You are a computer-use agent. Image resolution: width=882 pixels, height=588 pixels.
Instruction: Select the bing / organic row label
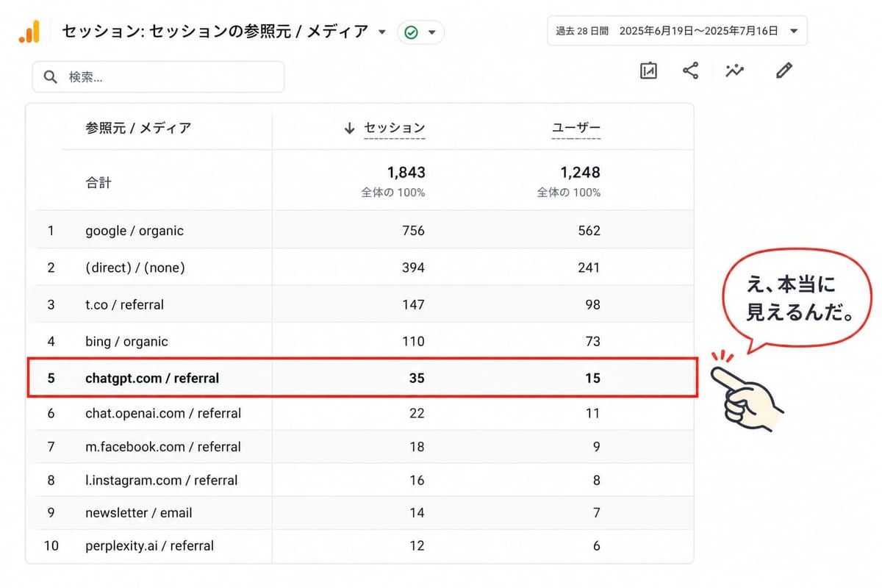click(126, 341)
